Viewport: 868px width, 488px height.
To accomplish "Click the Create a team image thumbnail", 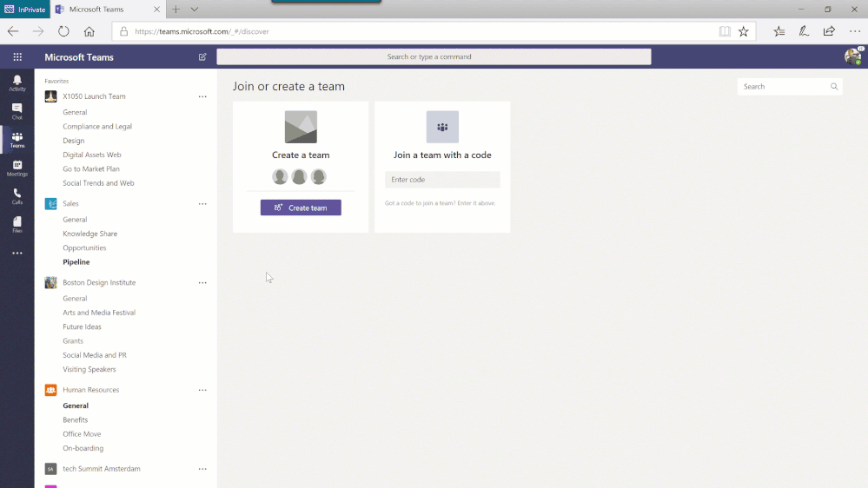I will (301, 127).
